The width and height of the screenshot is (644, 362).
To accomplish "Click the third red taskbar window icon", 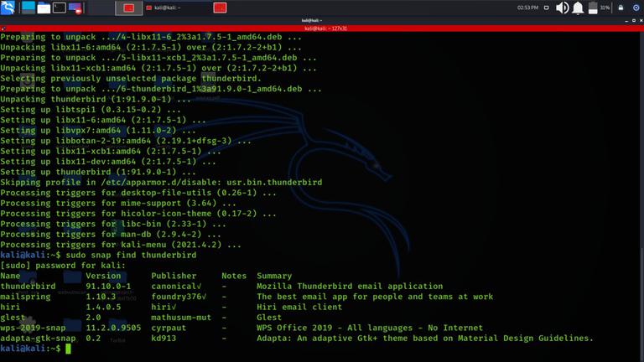I will (x=221, y=8).
